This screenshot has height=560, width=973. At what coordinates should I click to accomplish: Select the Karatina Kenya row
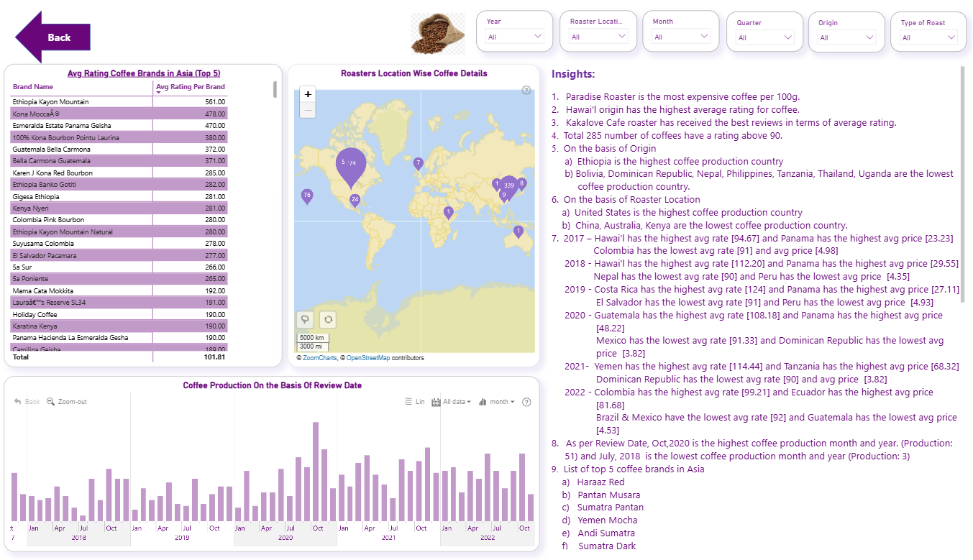[119, 326]
